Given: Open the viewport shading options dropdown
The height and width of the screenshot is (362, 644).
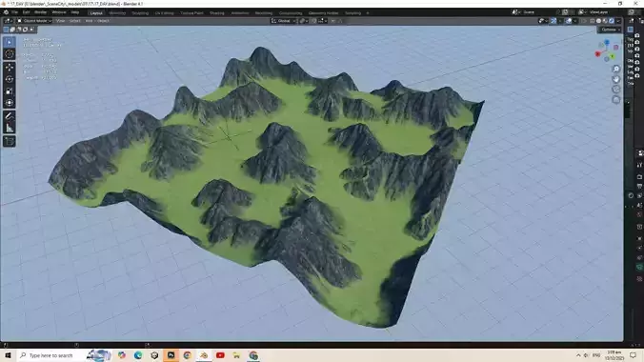Looking at the screenshot, I should 617,21.
